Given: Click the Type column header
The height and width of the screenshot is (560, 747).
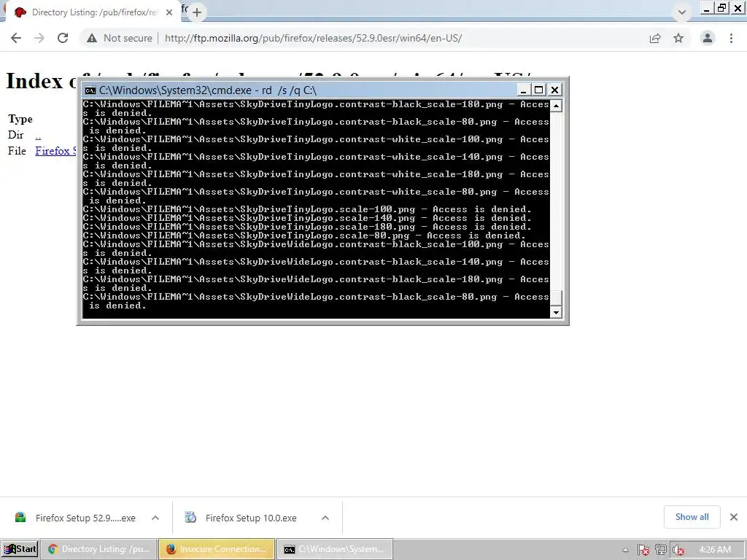Looking at the screenshot, I should 20,119.
